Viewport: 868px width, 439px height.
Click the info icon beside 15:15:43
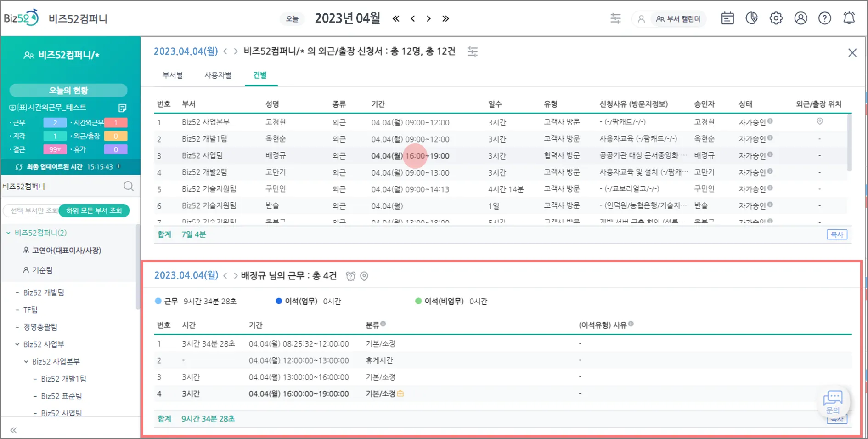coord(119,166)
